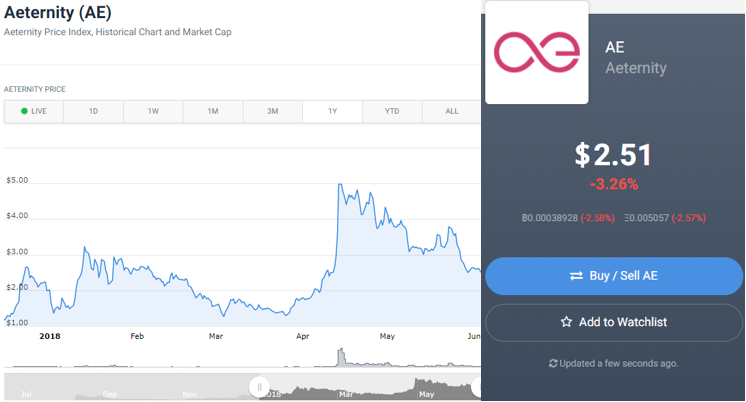Select the 3M chart range
The height and width of the screenshot is (402, 746).
(x=273, y=111)
